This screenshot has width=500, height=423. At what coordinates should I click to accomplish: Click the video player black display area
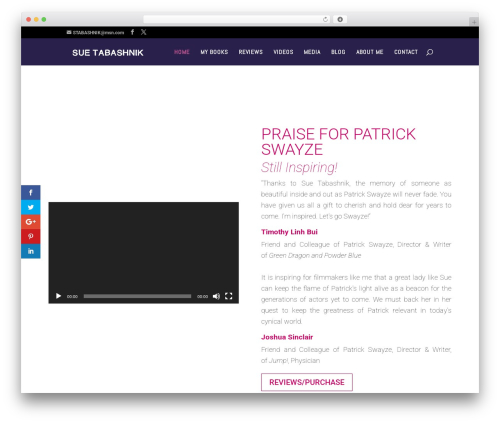pos(144,246)
